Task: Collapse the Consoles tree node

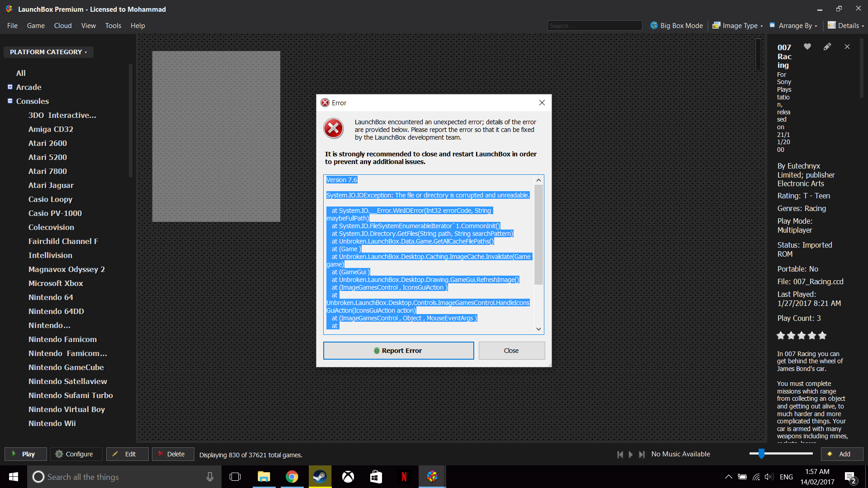Action: 10,101
